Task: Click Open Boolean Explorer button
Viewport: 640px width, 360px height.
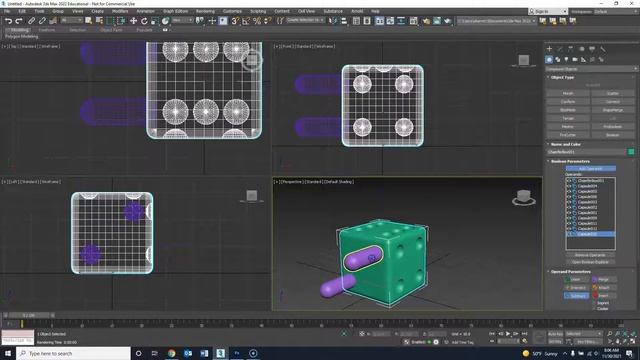Action: coord(590,262)
